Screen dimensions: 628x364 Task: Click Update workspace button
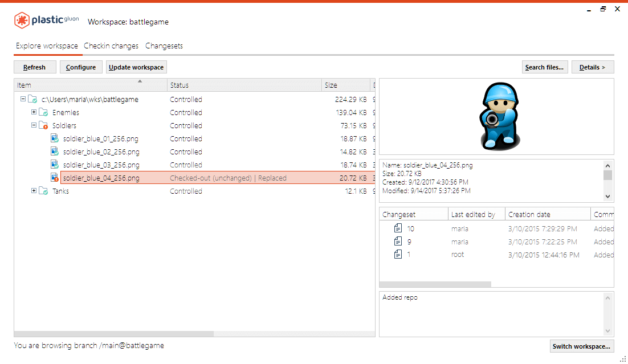click(136, 67)
